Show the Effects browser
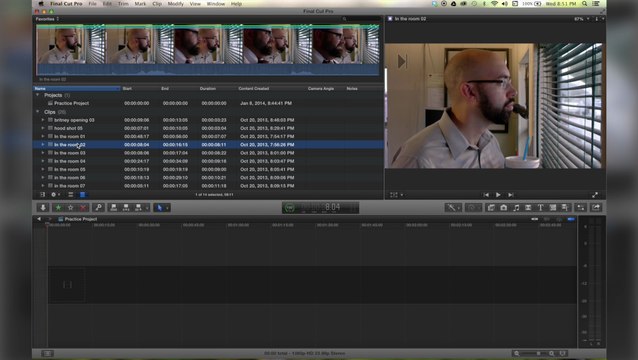638x360 pixels. (491, 207)
